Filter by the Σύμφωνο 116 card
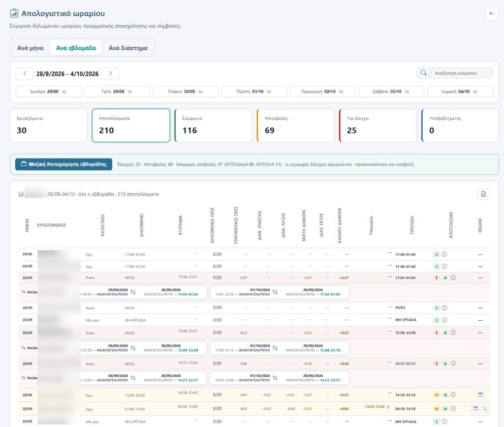 click(x=213, y=126)
